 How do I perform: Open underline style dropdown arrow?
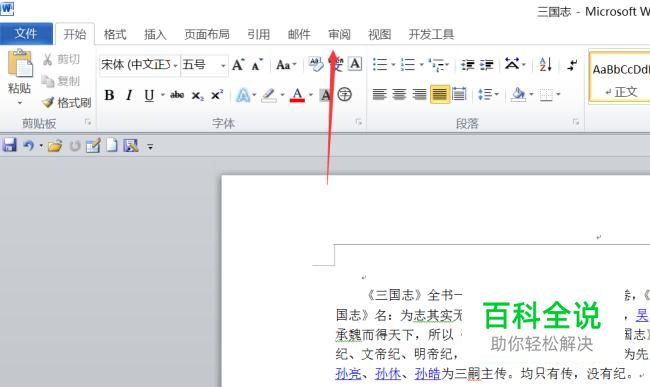click(163, 95)
